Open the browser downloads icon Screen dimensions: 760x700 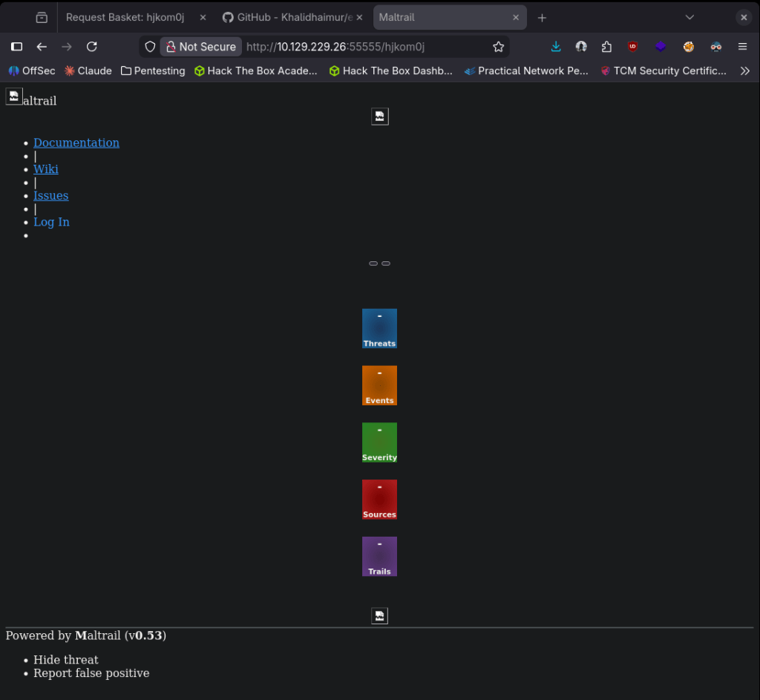(556, 47)
